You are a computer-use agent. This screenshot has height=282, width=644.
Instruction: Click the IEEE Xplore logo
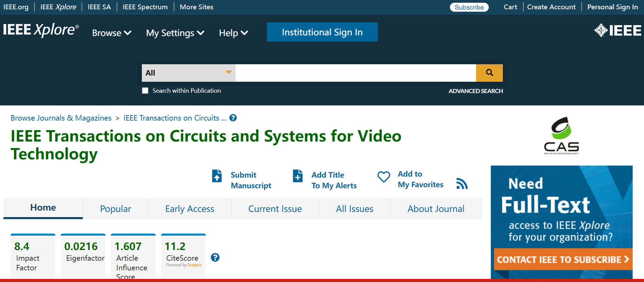point(41,30)
